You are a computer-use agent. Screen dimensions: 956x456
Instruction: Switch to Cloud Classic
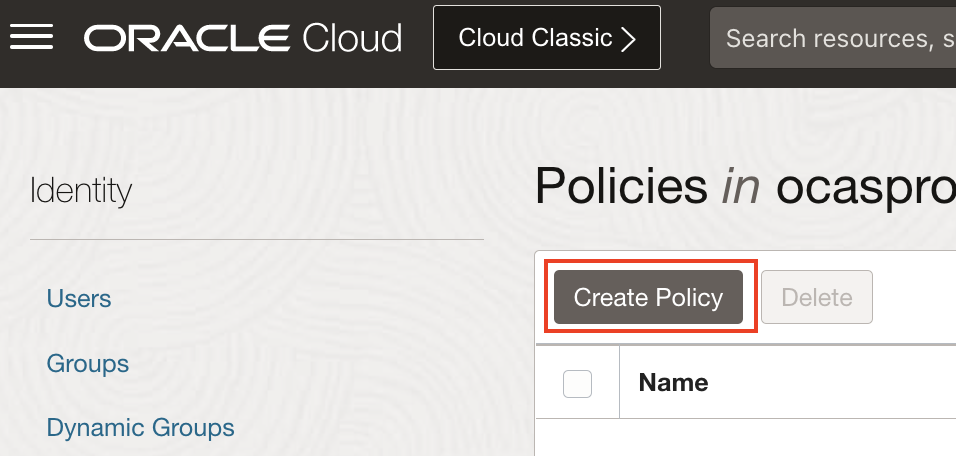pos(547,38)
